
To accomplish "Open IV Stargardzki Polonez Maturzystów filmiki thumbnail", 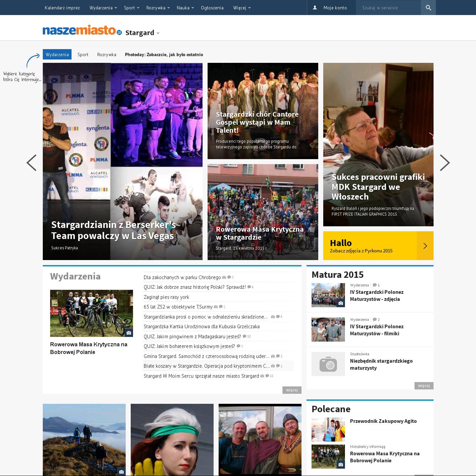I will (328, 330).
